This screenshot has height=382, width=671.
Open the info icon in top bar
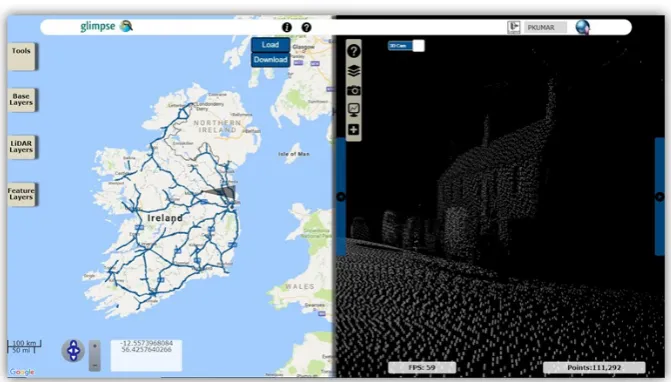point(287,27)
